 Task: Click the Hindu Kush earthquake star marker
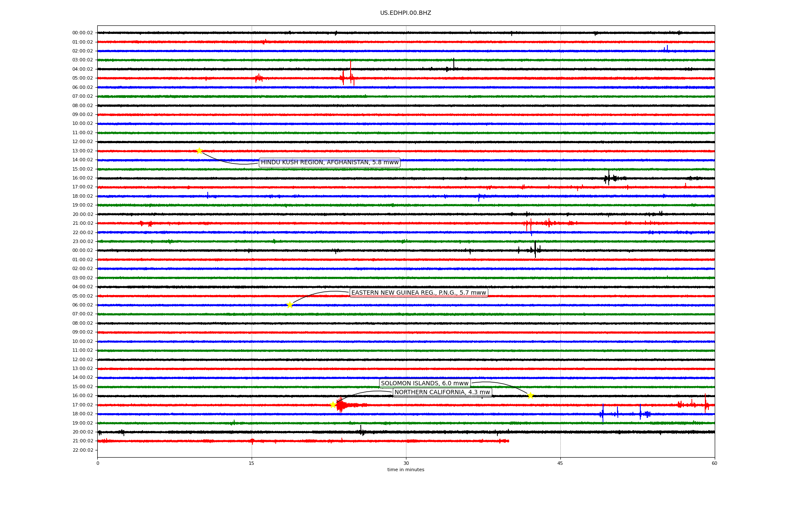click(199, 151)
